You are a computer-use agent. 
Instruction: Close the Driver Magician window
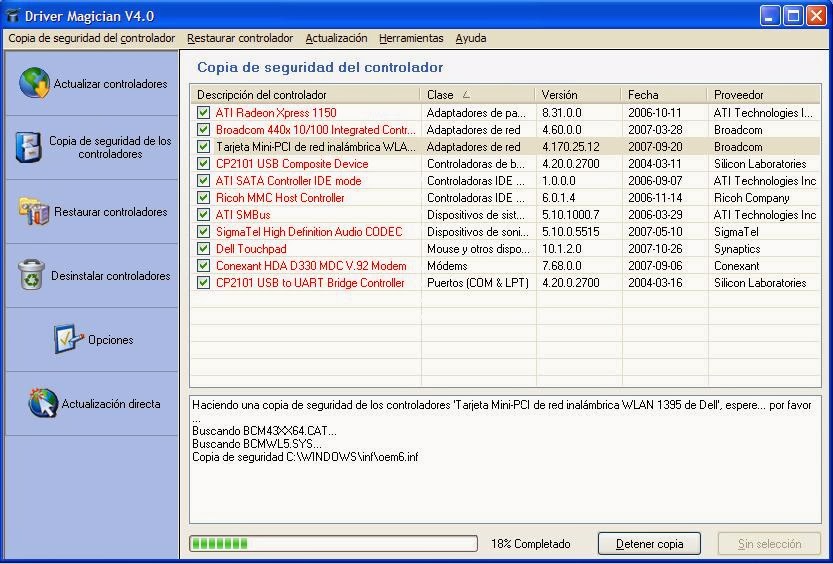point(817,16)
